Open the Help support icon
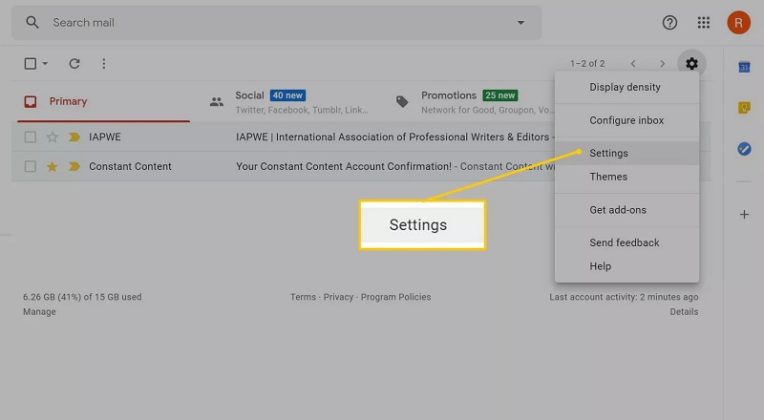Screen dimensions: 764x420 point(670,22)
